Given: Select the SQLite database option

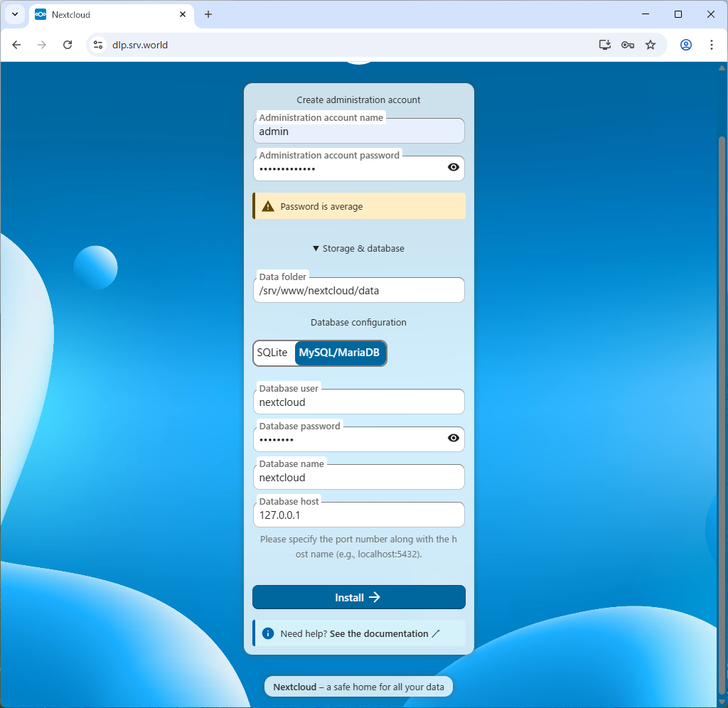Looking at the screenshot, I should (272, 353).
